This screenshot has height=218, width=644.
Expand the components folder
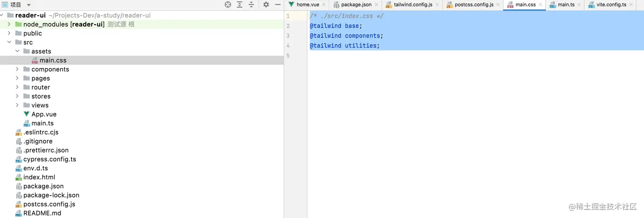click(x=17, y=69)
